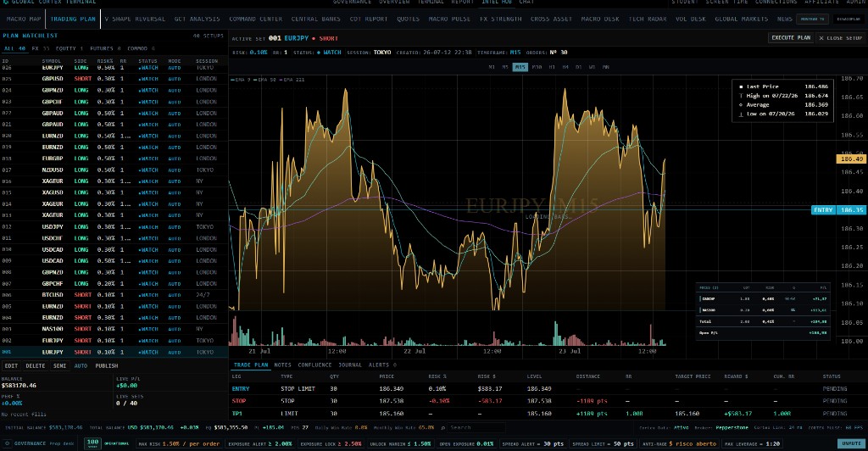Select watchlist row 006 BTCUSD short
The height and width of the screenshot is (451, 868).
point(114,295)
